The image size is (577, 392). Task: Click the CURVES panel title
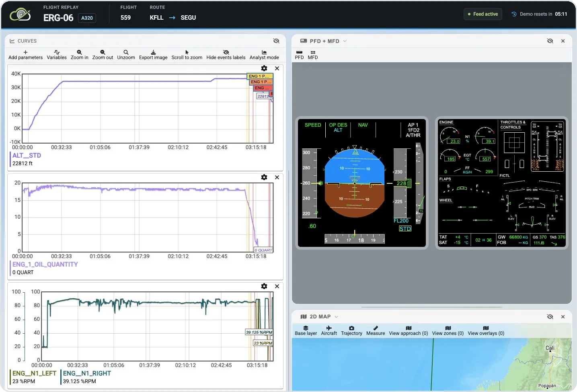27,41
